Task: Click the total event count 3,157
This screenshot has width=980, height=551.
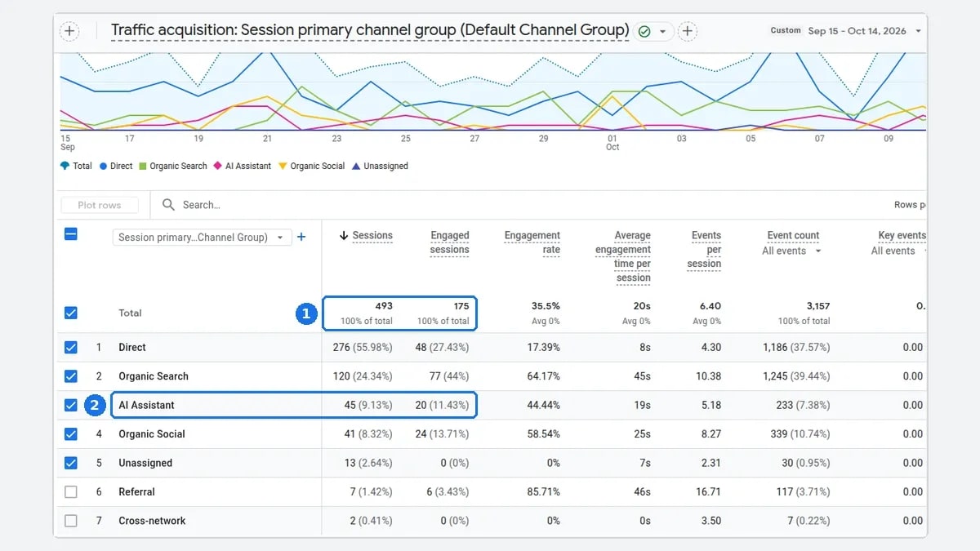Action: click(818, 306)
